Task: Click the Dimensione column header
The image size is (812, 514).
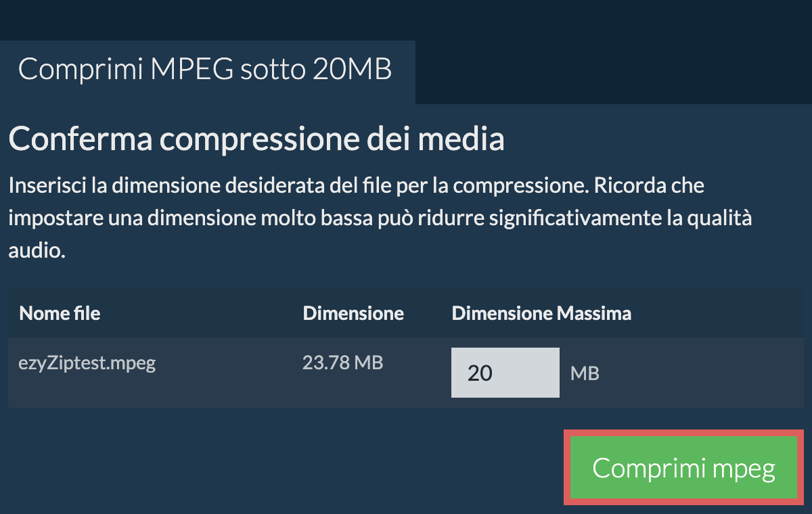Action: pyautogui.click(x=353, y=313)
